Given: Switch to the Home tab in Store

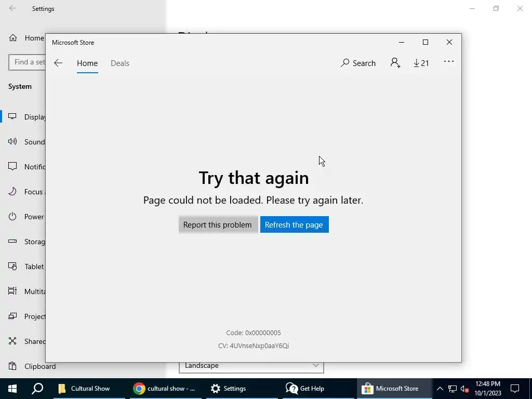Looking at the screenshot, I should [x=87, y=63].
